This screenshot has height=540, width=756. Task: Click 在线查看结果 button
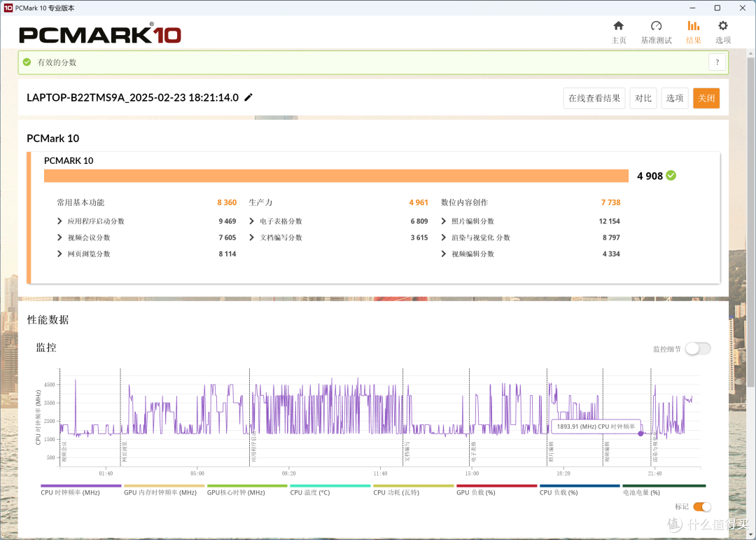[x=594, y=99]
